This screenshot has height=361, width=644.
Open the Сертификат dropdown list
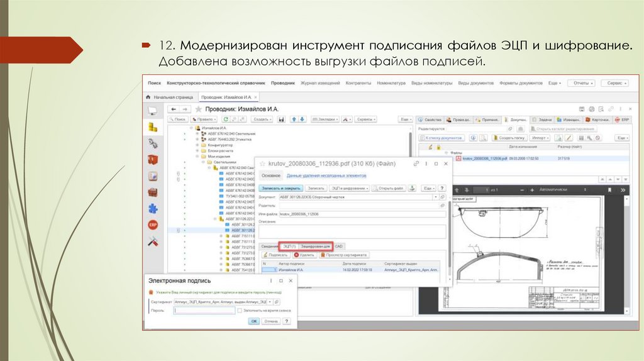tap(270, 302)
